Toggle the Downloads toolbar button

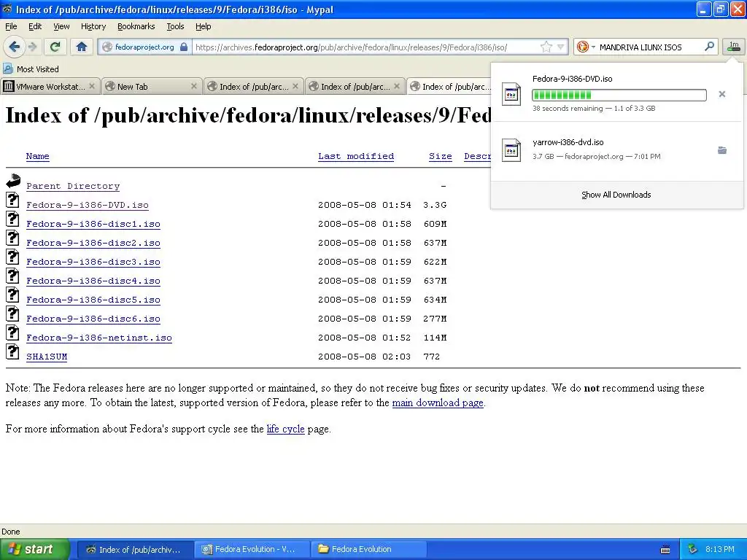pos(734,47)
